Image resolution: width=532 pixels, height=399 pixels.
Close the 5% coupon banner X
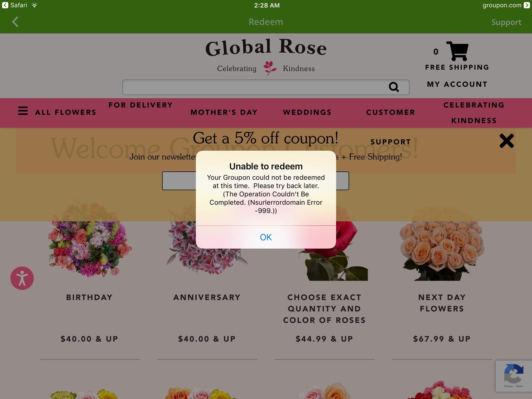pyautogui.click(x=506, y=141)
